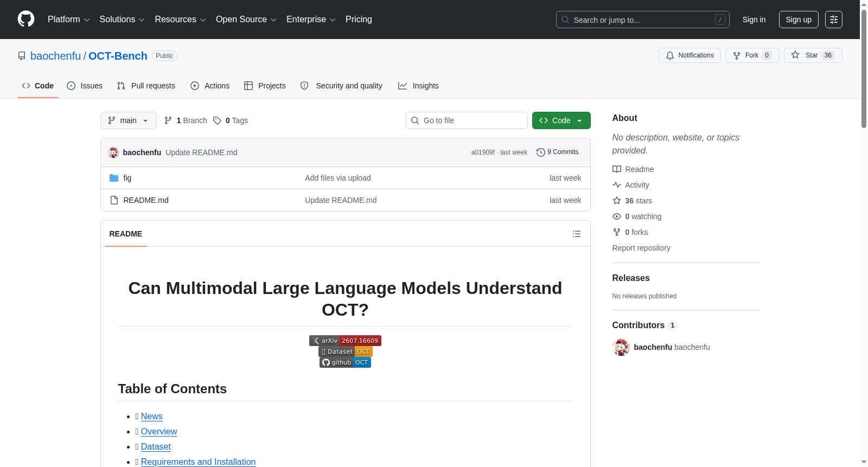
Task: Select the Code tab
Action: [x=38, y=86]
